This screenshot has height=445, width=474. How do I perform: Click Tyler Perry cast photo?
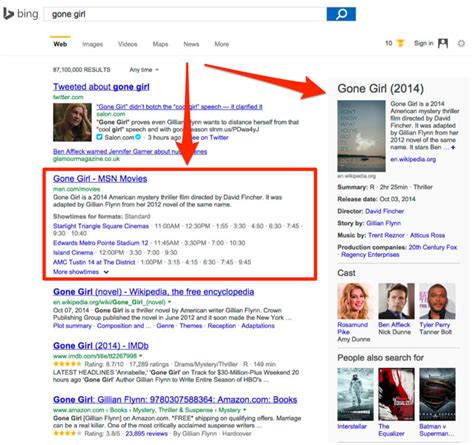point(437,301)
